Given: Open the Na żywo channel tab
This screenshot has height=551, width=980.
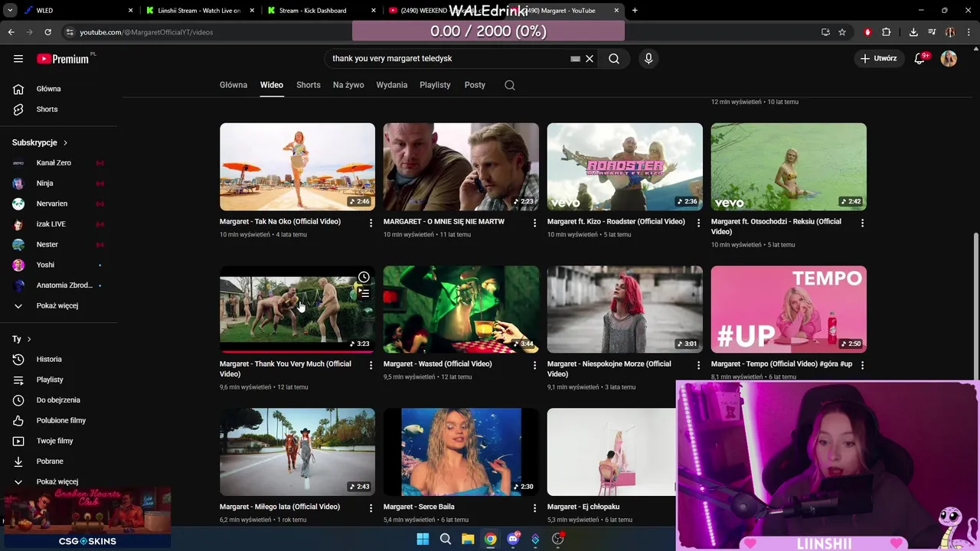Looking at the screenshot, I should (348, 85).
